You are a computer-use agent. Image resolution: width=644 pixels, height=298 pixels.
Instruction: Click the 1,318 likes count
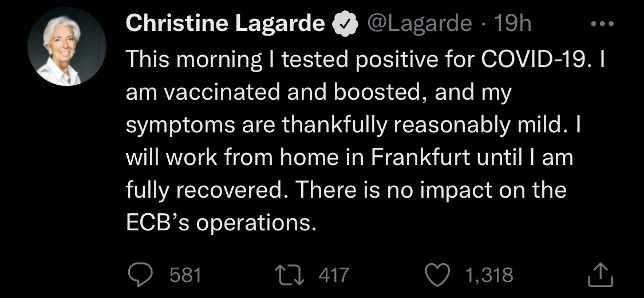[x=489, y=275]
